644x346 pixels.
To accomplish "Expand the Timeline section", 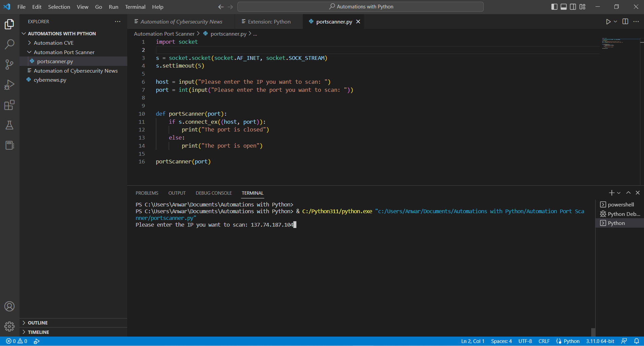I will coord(73,332).
